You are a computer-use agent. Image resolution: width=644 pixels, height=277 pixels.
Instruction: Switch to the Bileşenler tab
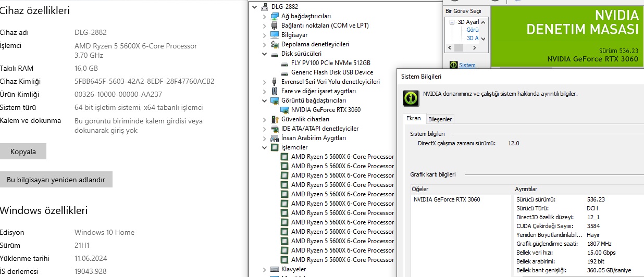[x=440, y=119]
